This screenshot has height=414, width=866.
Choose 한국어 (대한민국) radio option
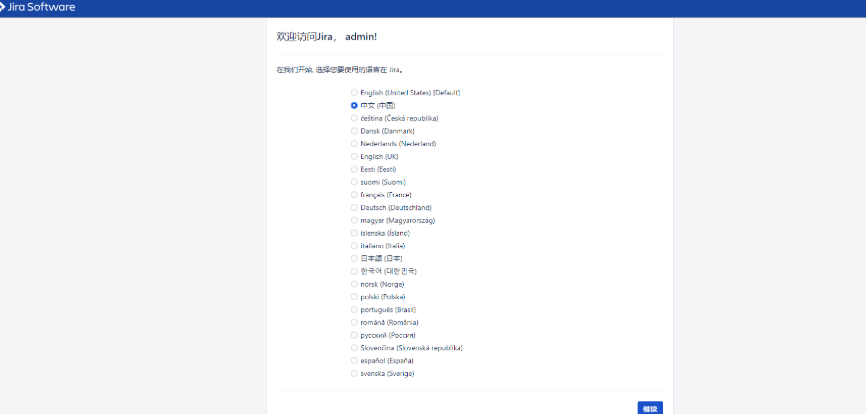click(x=355, y=271)
